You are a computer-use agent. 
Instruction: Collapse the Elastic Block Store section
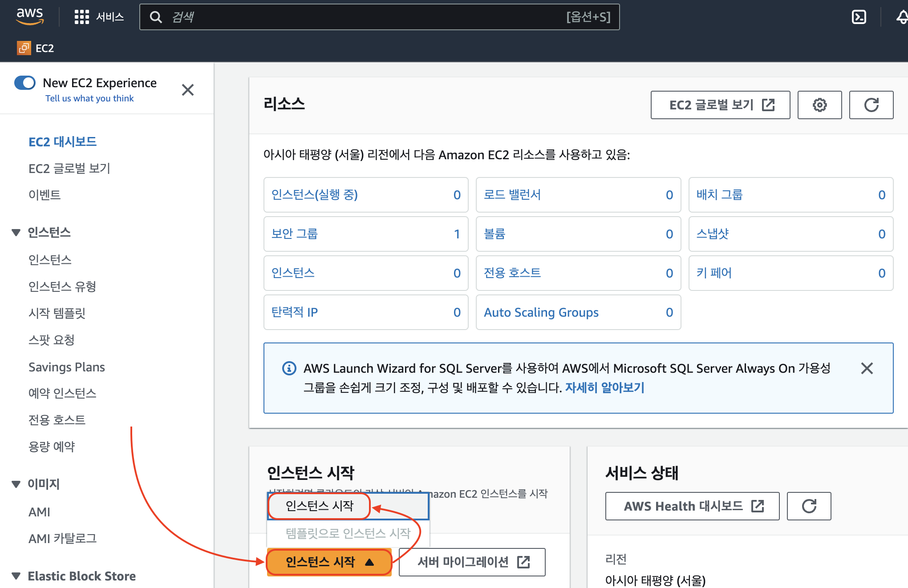(16, 576)
